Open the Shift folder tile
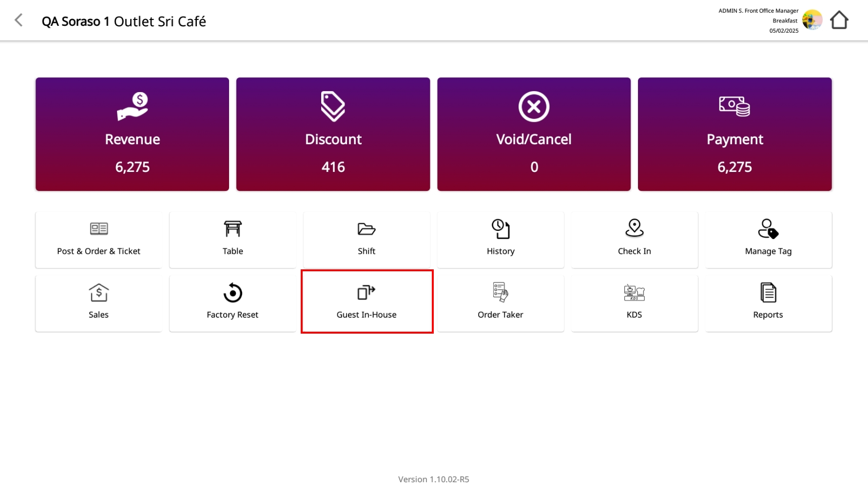868x489 pixels. coord(366,240)
